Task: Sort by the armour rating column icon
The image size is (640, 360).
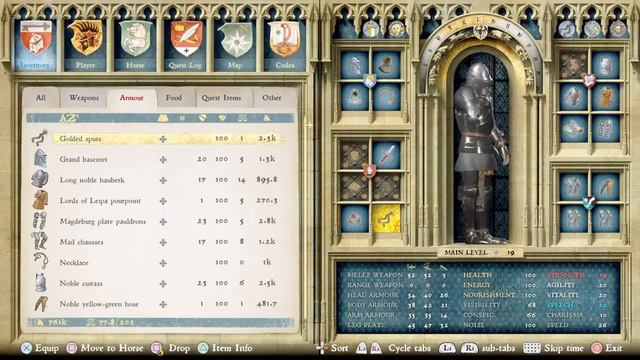Action: 202,118
